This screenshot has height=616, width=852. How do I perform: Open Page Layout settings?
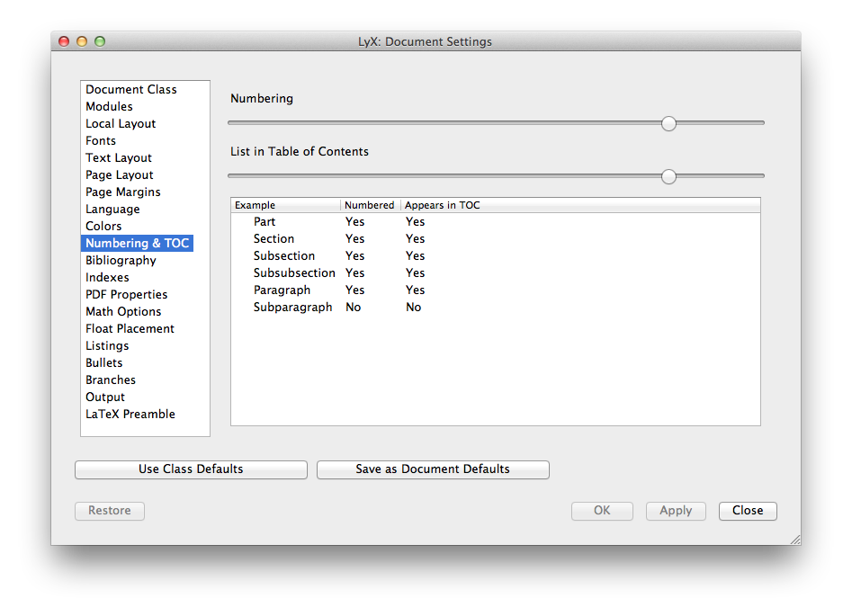click(120, 175)
